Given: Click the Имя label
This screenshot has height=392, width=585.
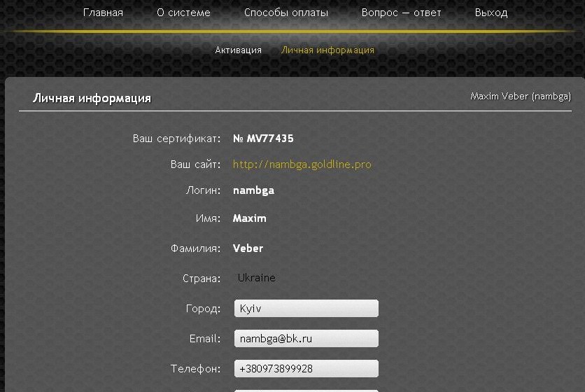Looking at the screenshot, I should tap(209, 218).
